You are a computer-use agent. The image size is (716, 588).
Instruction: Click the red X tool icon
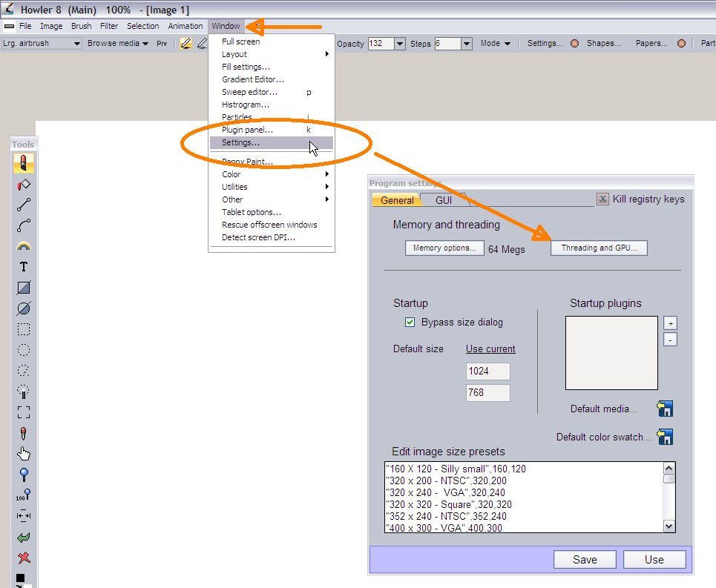24,558
